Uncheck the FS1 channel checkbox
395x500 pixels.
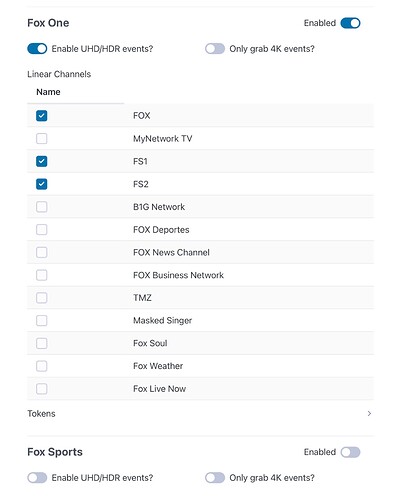(x=42, y=161)
